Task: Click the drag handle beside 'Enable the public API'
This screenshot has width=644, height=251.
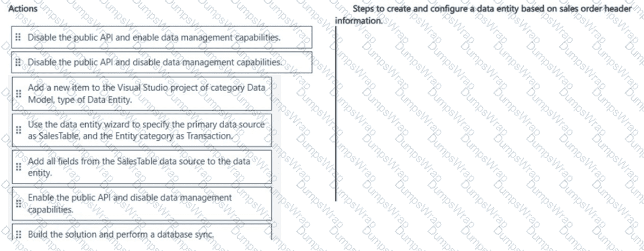Action: click(18, 204)
